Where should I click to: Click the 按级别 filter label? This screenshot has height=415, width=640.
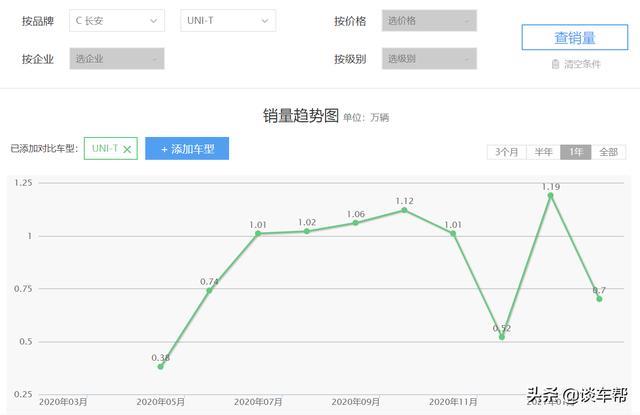(x=350, y=59)
